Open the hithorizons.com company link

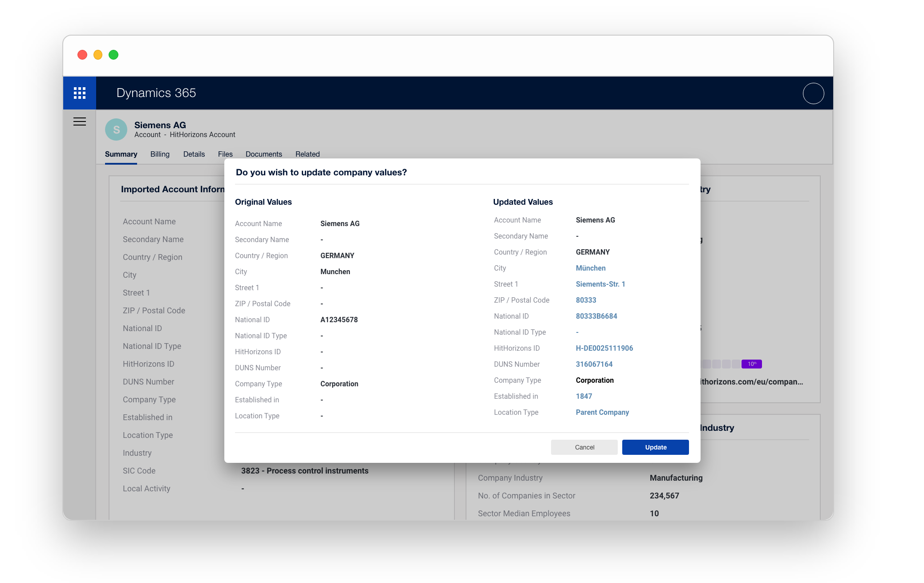tap(752, 381)
